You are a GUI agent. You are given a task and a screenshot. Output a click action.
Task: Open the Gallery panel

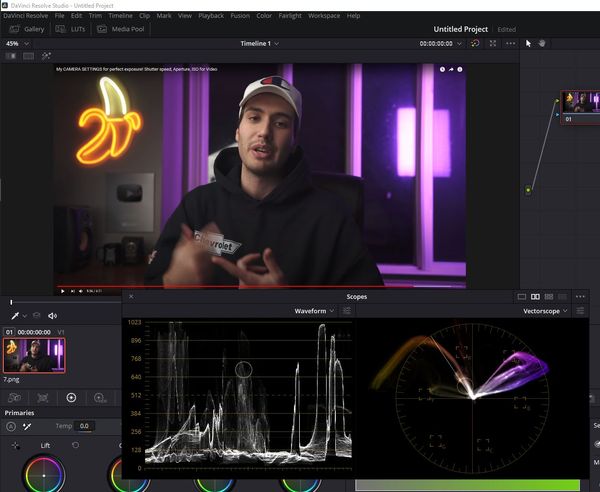[27, 29]
